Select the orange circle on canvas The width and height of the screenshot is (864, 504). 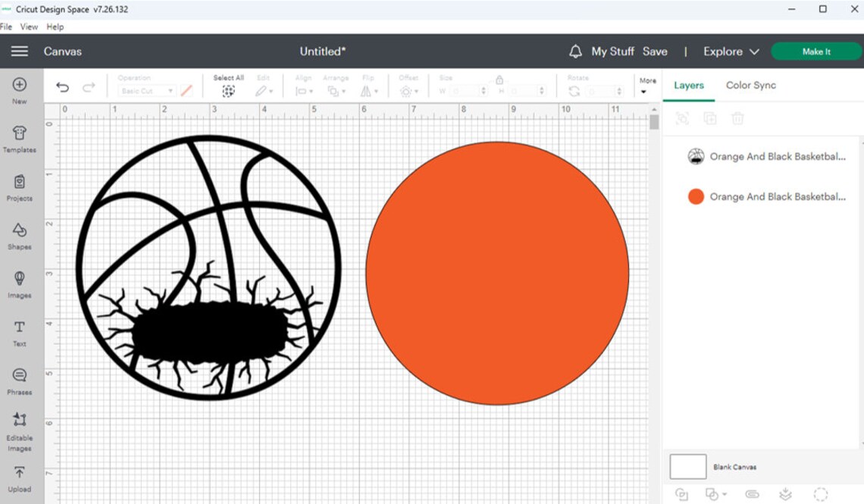pos(497,273)
